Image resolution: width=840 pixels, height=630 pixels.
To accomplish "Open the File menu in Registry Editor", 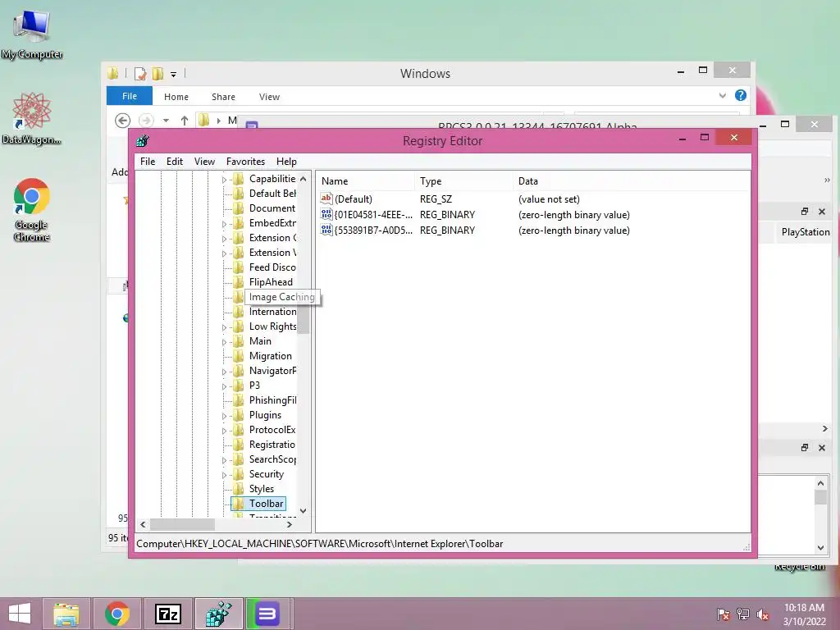I will pyautogui.click(x=148, y=162).
